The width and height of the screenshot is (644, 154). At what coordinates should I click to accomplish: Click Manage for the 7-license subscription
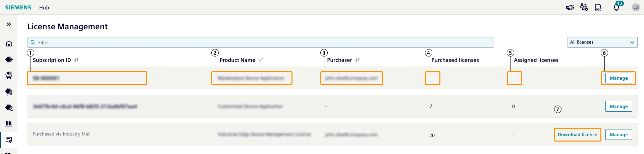click(x=619, y=106)
